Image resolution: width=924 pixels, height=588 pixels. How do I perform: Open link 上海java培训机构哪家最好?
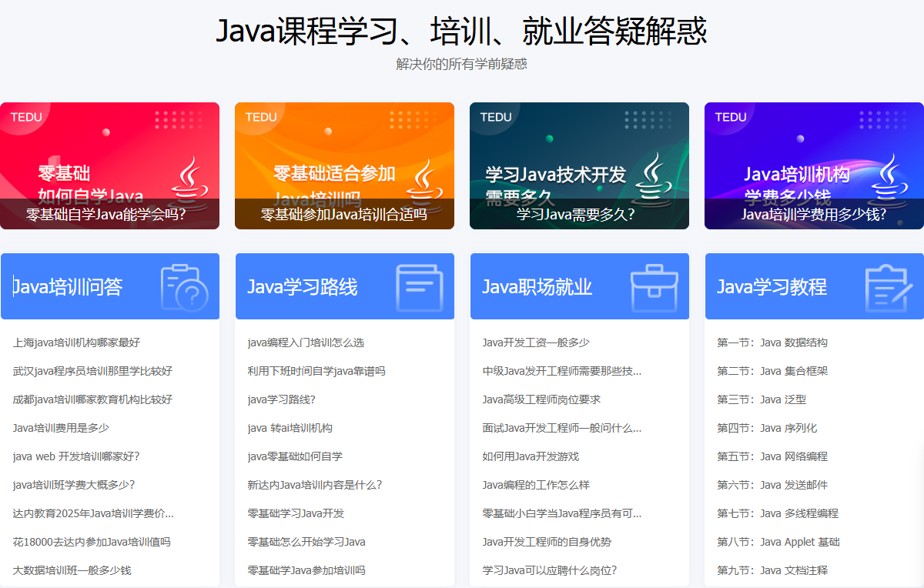[x=74, y=343]
